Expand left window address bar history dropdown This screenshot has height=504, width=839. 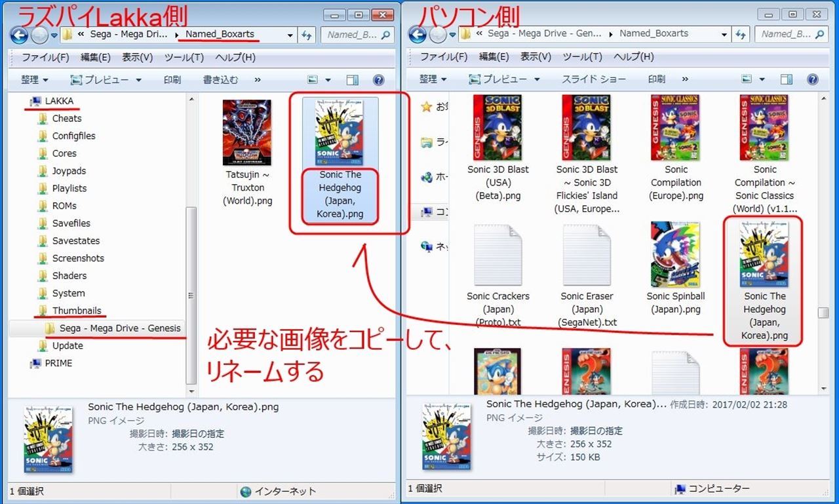point(290,35)
